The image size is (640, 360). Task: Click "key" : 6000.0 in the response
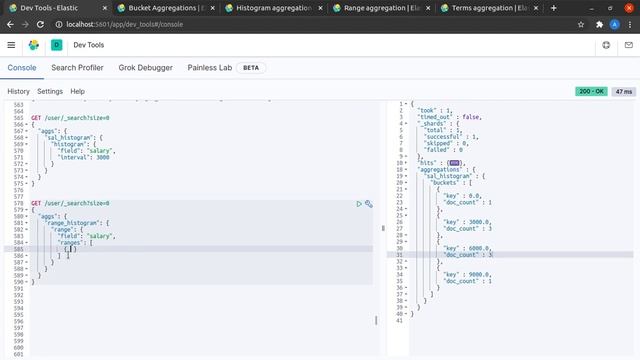coord(466,248)
